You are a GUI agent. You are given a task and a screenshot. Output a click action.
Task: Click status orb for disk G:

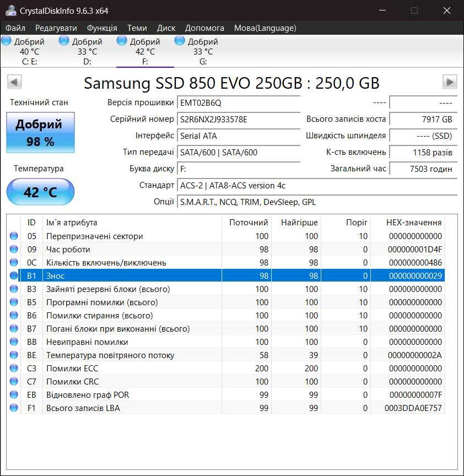click(180, 40)
